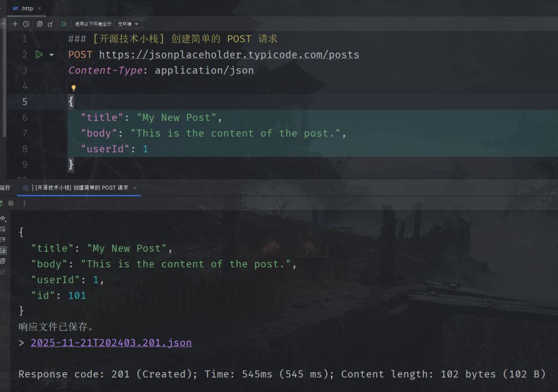Viewport: 558px width, 392px height.
Task: Click the "title" key in request body
Action: [x=102, y=117]
